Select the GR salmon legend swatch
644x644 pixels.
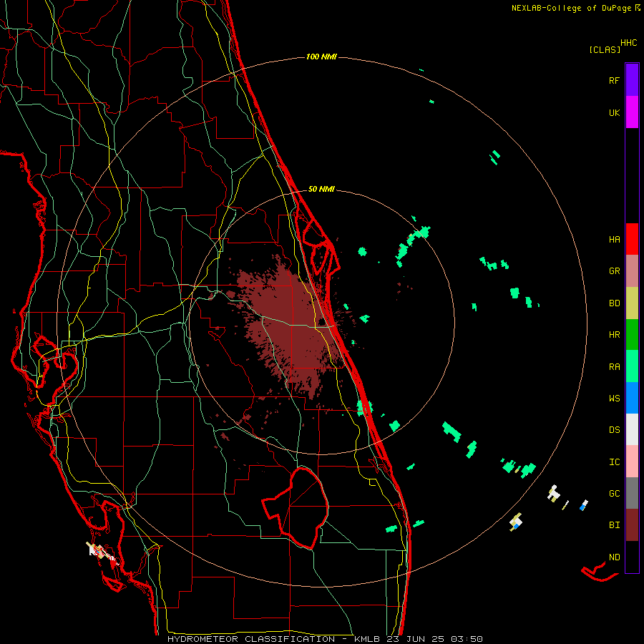632,271
